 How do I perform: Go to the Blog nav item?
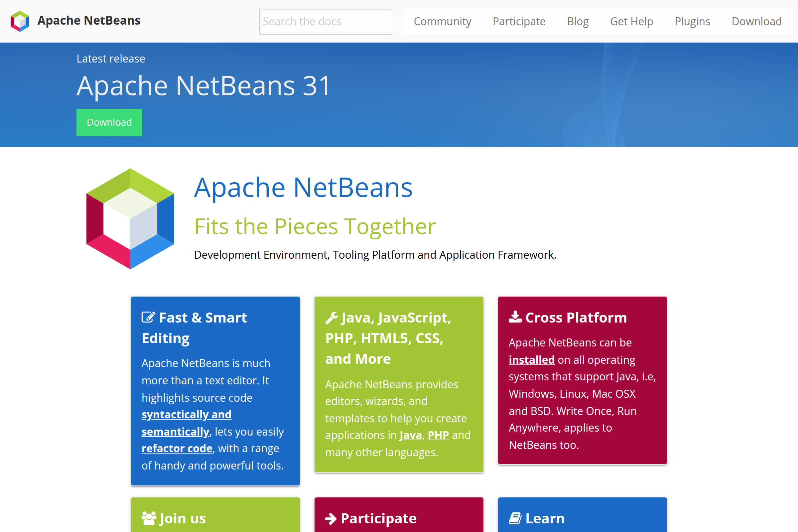(578, 21)
